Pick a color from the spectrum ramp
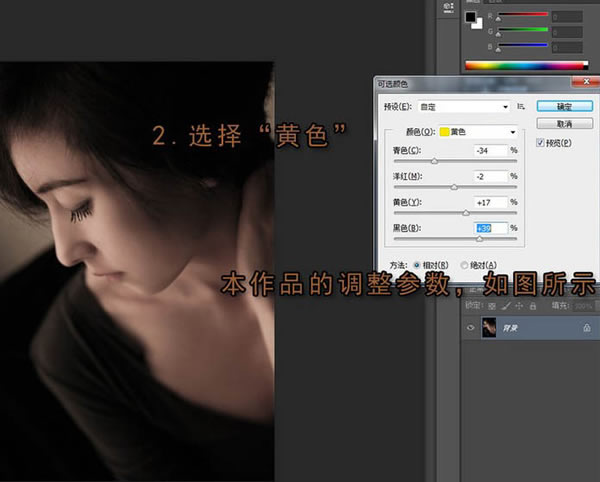 tap(526, 66)
